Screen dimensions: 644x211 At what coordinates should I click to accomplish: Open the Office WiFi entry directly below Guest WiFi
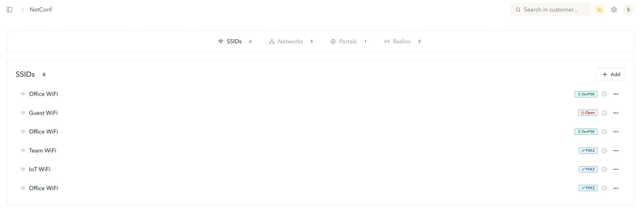[43, 132]
